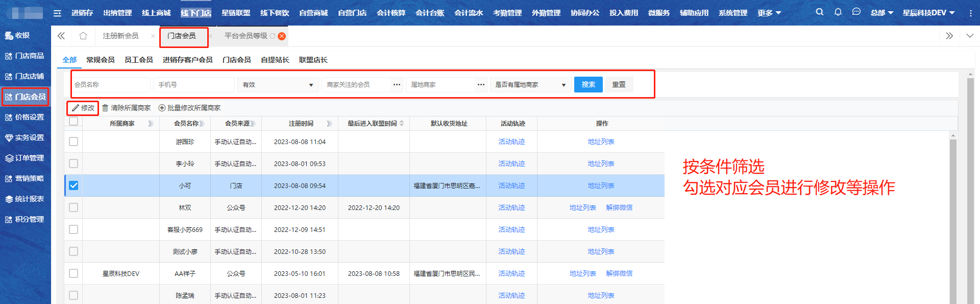Click the hamburger menu toggle icon
The height and width of the screenshot is (304, 980).
click(x=57, y=13)
